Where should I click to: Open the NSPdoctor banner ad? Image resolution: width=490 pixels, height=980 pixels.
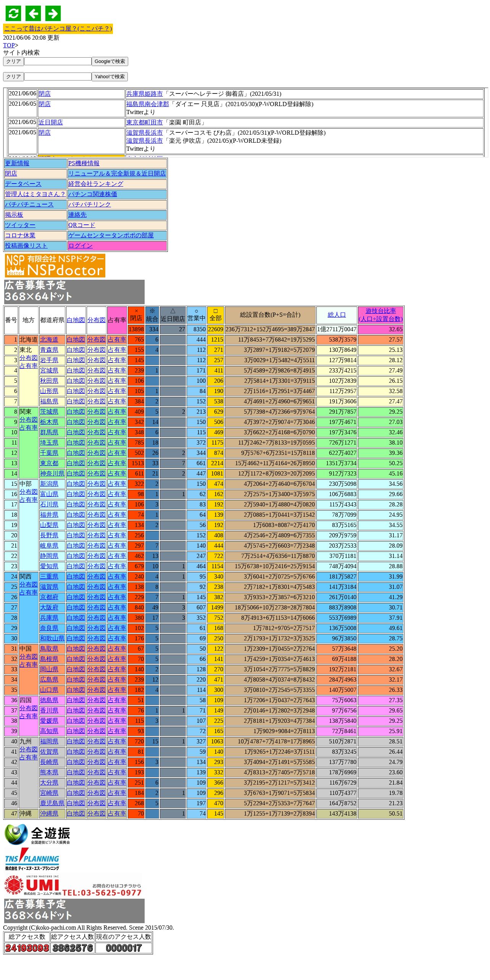click(55, 266)
